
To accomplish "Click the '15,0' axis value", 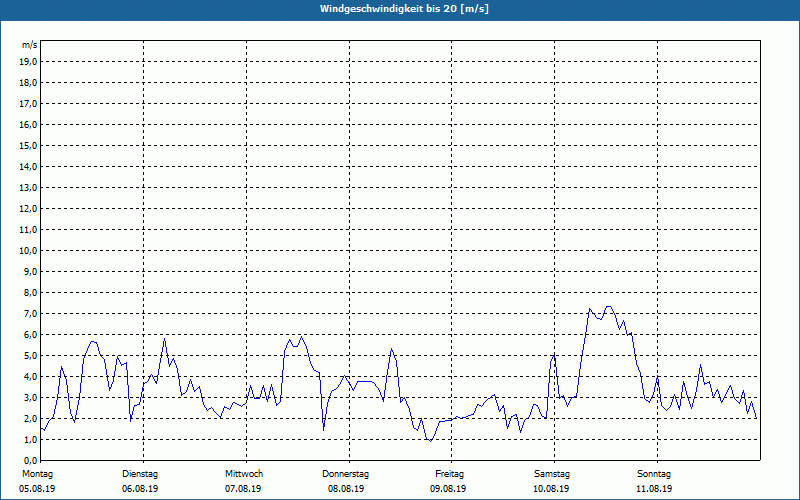I will click(28, 145).
